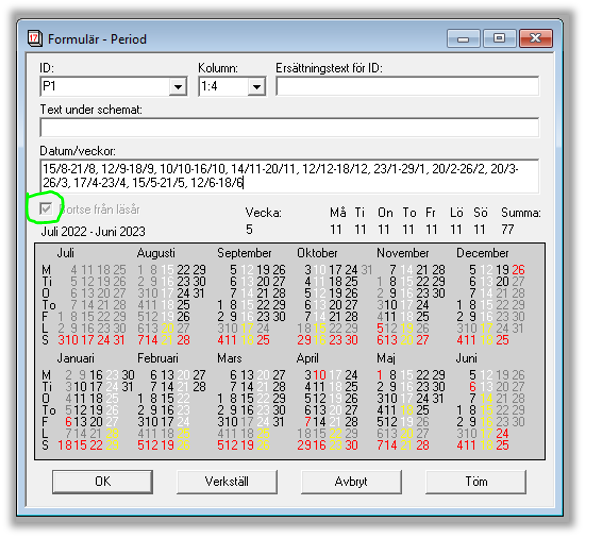Click the 'Text under schemat' text field

coord(289,127)
